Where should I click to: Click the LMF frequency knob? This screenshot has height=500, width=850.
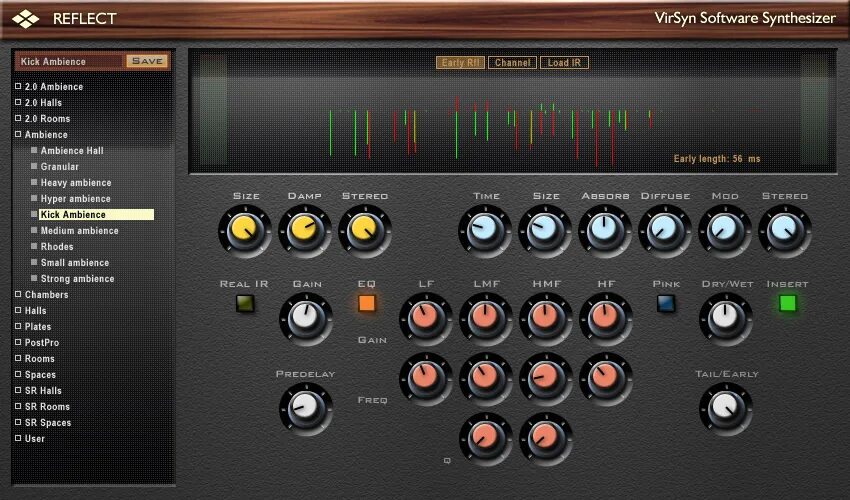click(486, 378)
